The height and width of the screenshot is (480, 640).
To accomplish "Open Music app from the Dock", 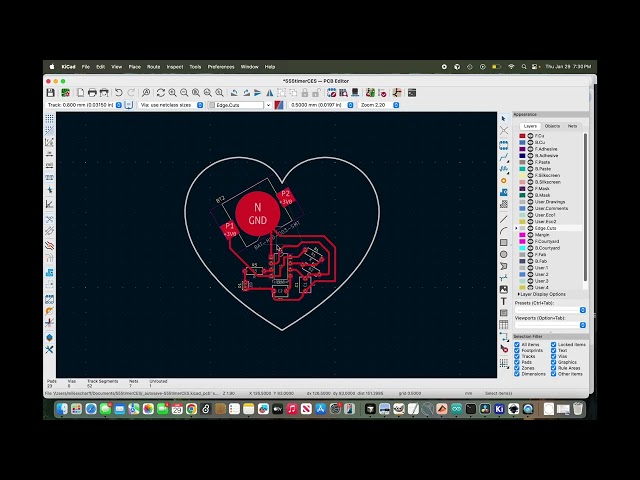I will [291, 409].
